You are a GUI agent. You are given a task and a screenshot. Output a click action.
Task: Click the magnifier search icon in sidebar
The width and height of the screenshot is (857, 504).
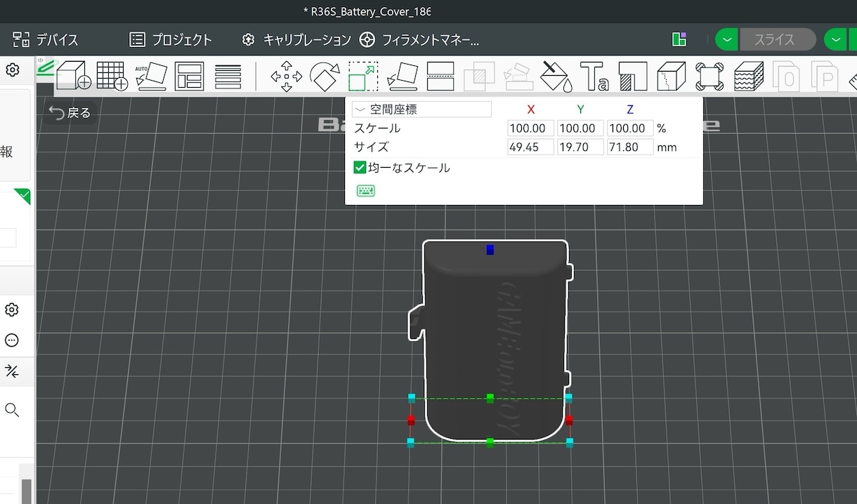coord(12,409)
